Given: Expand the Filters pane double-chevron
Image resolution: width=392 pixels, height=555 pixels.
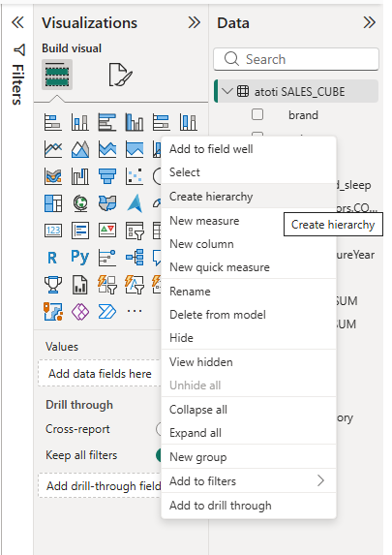Looking at the screenshot, I should pos(17,22).
